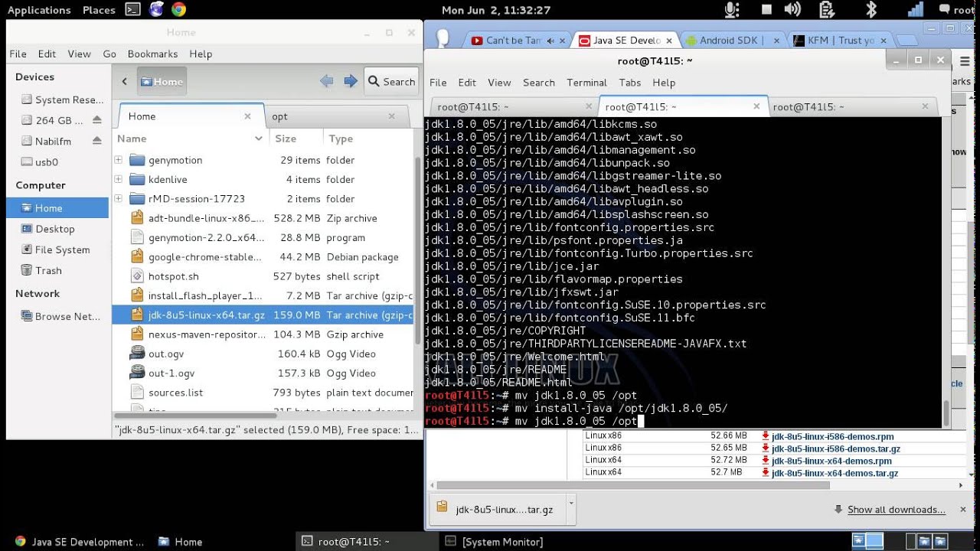
Task: Open the Applications menu
Action: tap(39, 10)
